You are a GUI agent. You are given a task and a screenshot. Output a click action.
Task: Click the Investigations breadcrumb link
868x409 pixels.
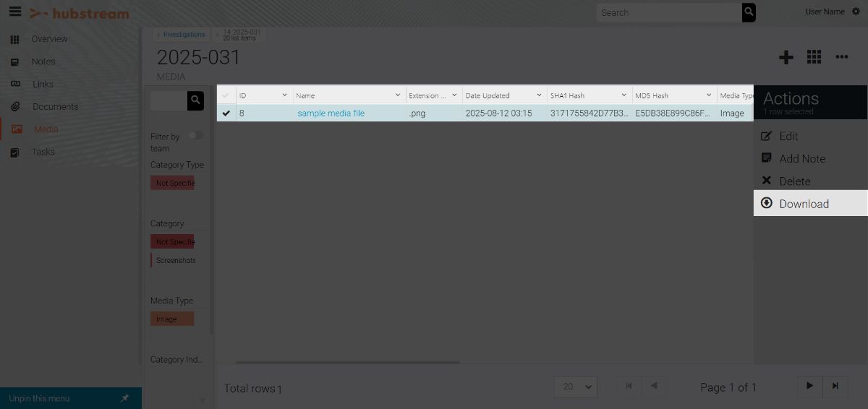point(184,34)
